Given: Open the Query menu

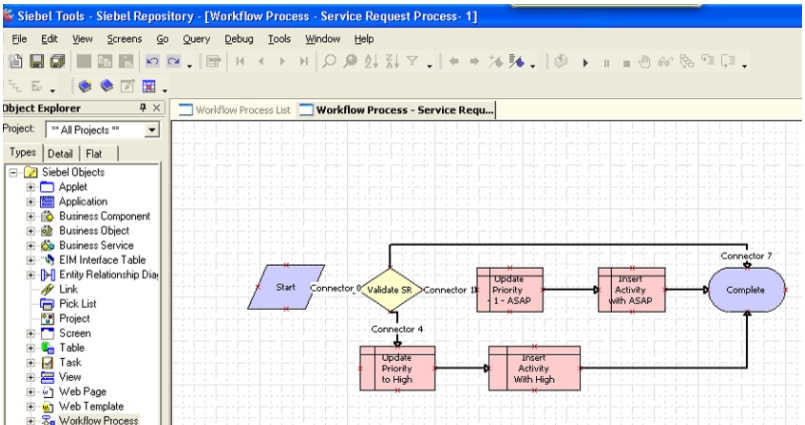Looking at the screenshot, I should (196, 39).
